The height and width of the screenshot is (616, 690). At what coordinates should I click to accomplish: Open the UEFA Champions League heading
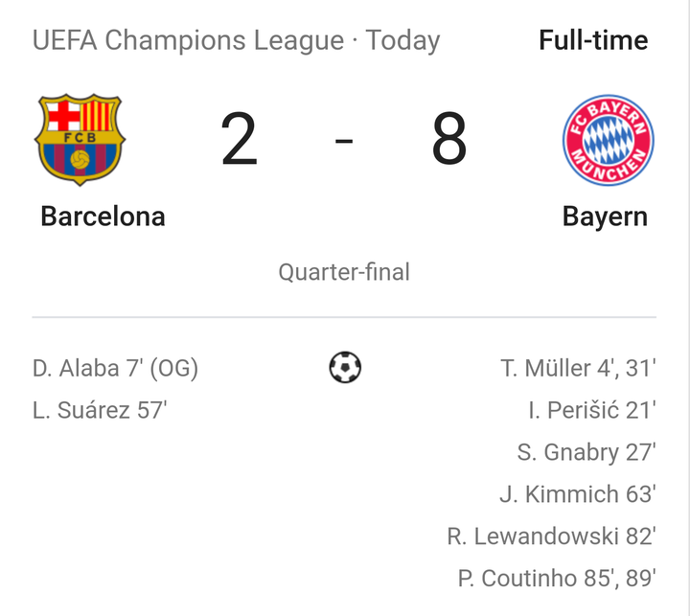click(188, 41)
